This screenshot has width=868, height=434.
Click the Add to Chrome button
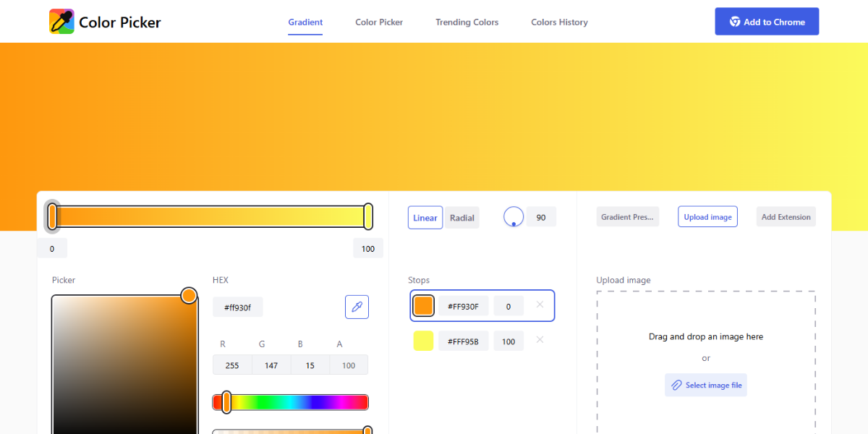coord(767,21)
